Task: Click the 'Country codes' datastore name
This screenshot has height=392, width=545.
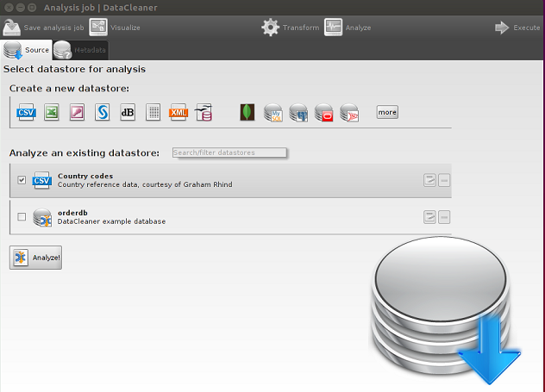Action: [85, 176]
